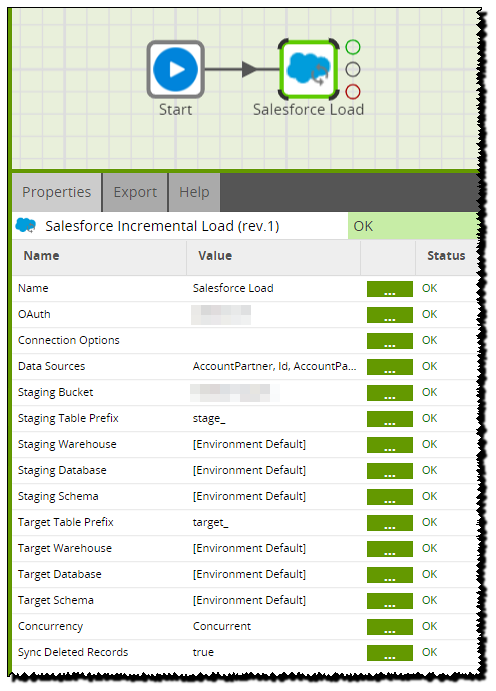
Task: Select the Salesforce Load component icon
Action: pyautogui.click(x=308, y=69)
